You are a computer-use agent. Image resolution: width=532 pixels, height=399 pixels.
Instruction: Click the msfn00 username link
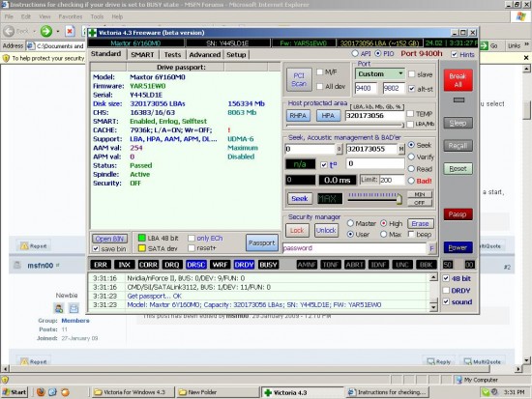pos(41,266)
